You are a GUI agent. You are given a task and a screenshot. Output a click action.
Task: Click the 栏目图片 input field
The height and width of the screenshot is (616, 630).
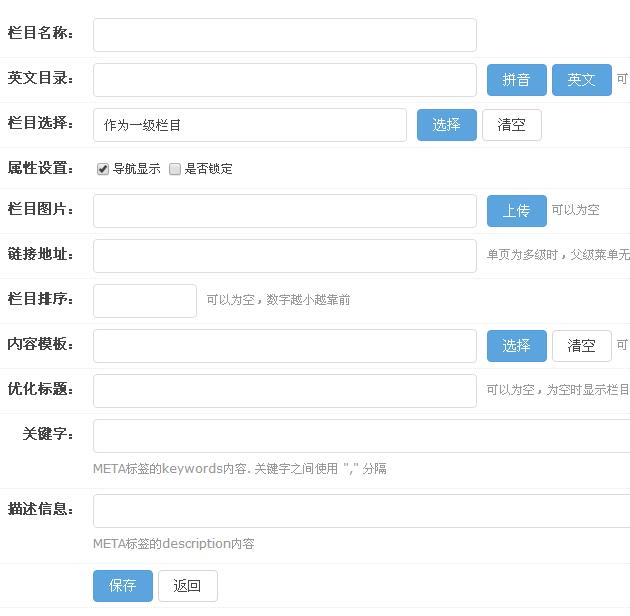(x=284, y=211)
